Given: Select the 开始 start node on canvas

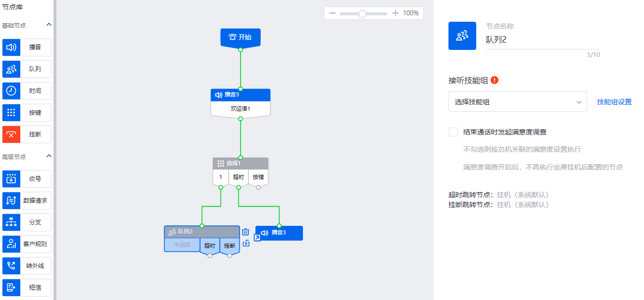Looking at the screenshot, I should [241, 37].
